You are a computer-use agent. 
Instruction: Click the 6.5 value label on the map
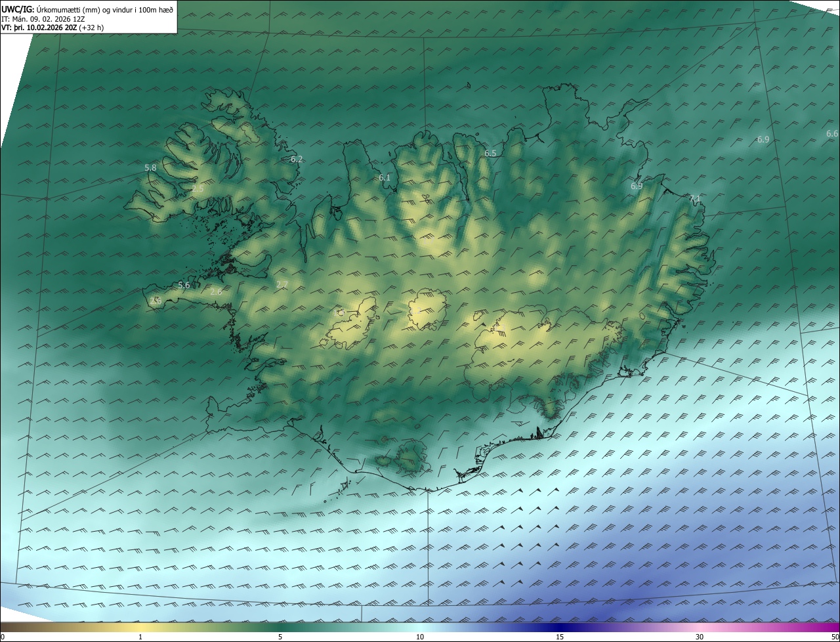[490, 153]
